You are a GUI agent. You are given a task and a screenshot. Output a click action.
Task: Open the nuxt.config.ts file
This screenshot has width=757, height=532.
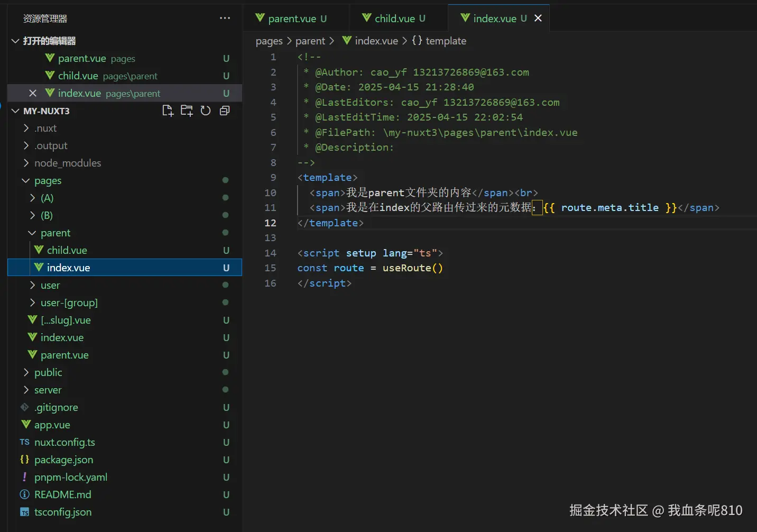(125, 442)
